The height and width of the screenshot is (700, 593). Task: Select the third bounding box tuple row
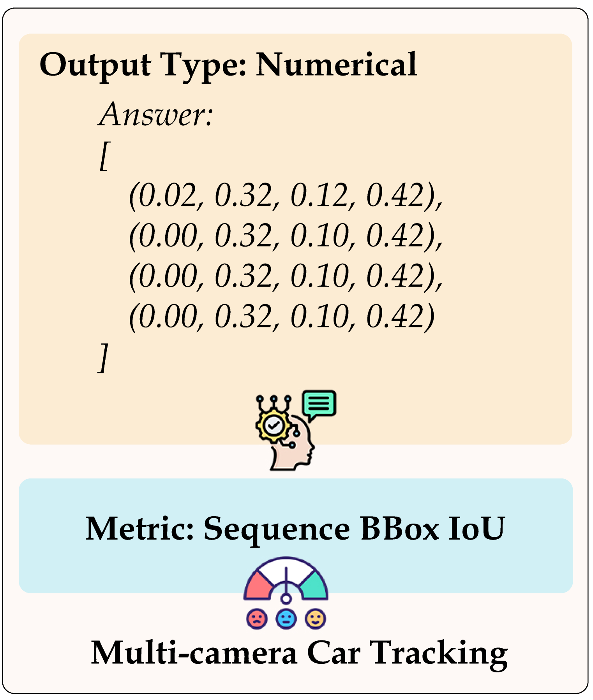[x=286, y=276]
